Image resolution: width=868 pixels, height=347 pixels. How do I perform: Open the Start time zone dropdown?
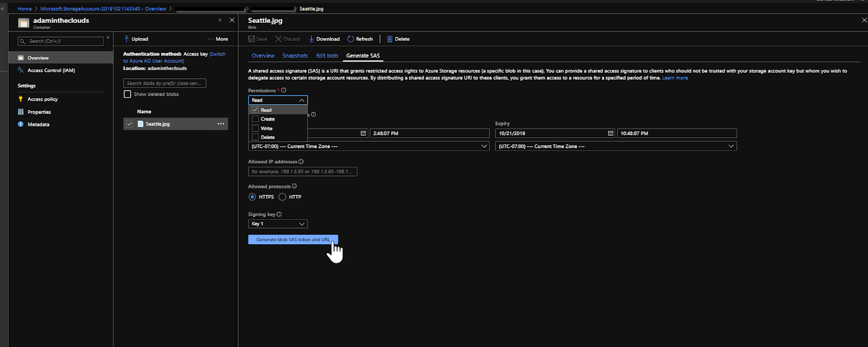(369, 146)
